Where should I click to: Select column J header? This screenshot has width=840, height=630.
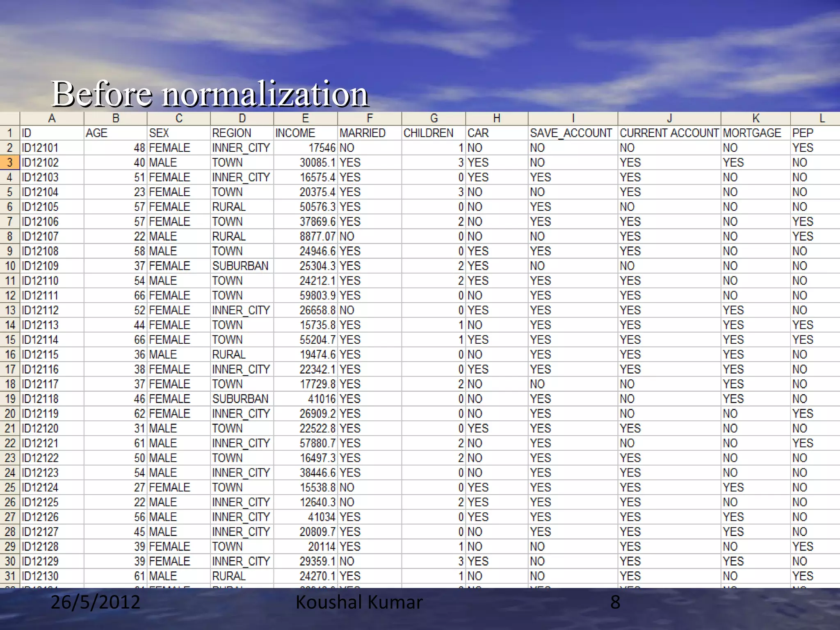click(x=669, y=119)
